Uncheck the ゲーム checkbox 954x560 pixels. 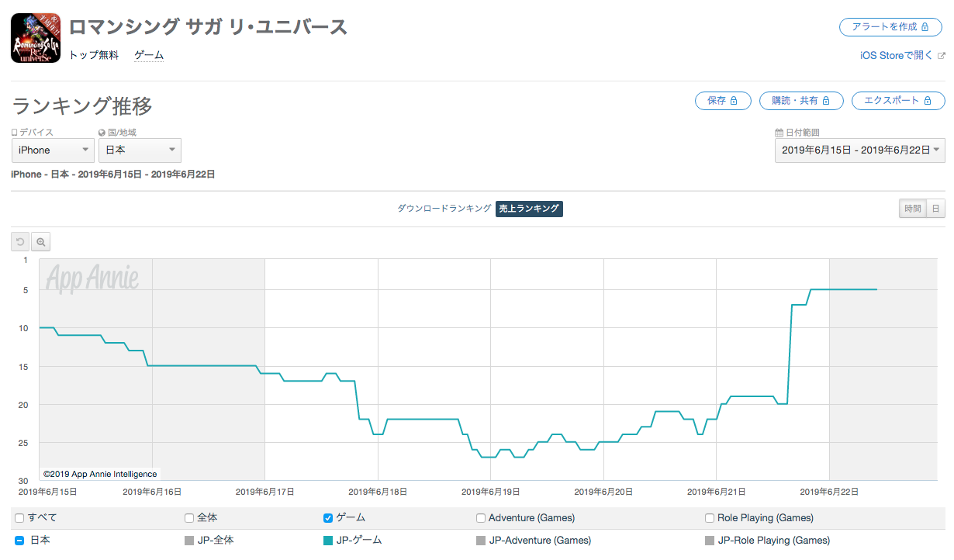pos(327,518)
